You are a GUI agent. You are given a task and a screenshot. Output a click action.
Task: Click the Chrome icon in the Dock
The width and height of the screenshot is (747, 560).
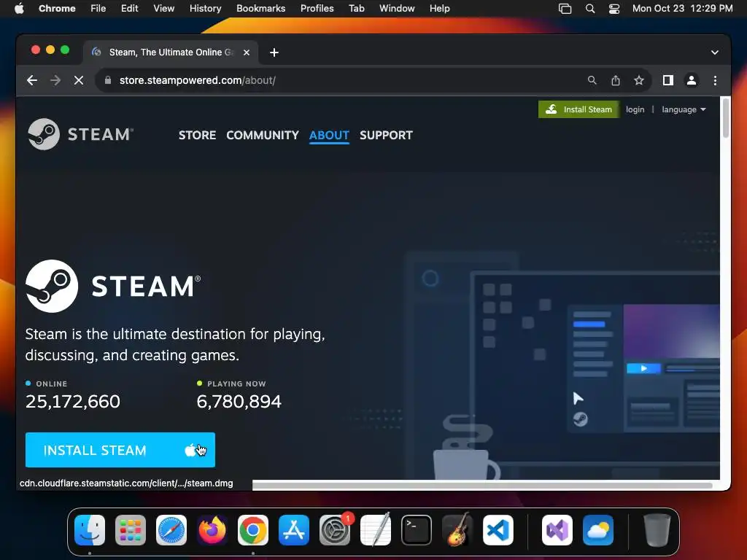[253, 530]
